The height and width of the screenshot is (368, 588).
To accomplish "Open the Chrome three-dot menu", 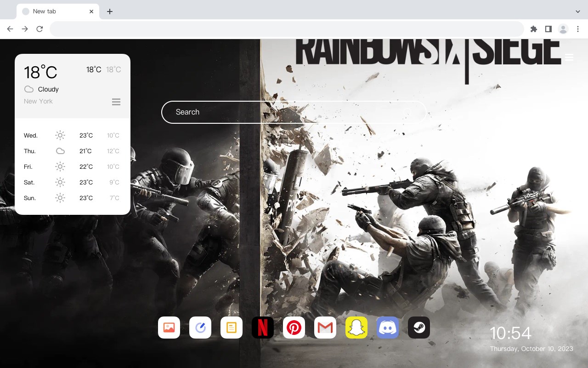I will click(578, 29).
